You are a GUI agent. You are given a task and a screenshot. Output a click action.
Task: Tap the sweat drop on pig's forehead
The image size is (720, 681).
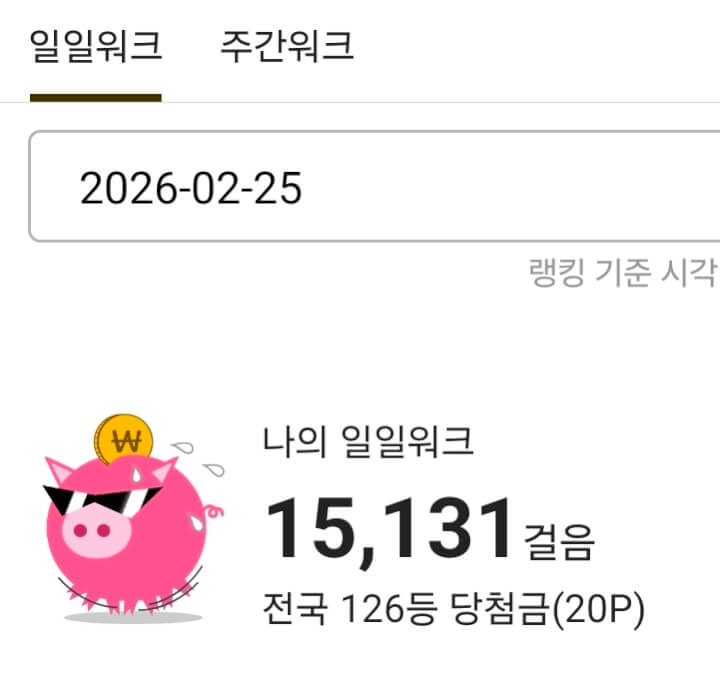click(x=136, y=474)
